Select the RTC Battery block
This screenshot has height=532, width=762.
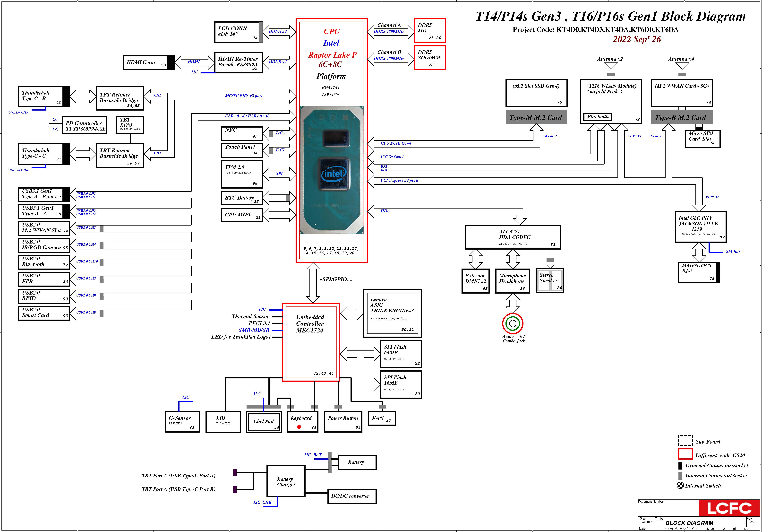[242, 198]
